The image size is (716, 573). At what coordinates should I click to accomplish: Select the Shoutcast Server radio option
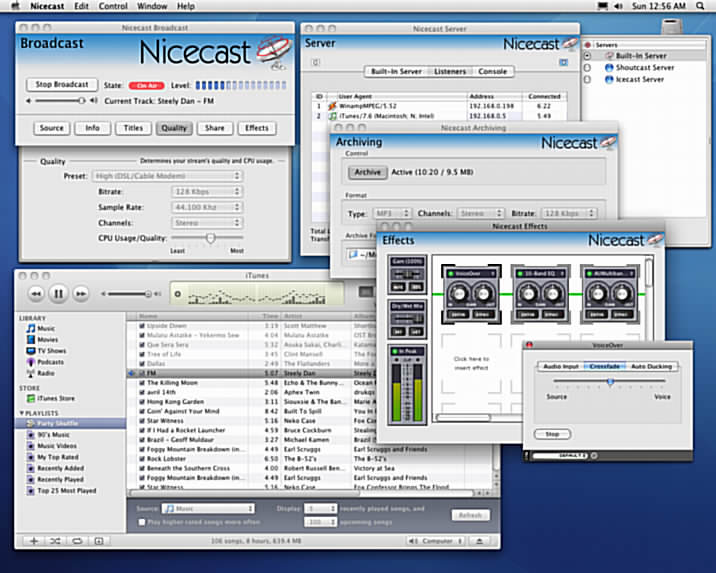click(587, 68)
